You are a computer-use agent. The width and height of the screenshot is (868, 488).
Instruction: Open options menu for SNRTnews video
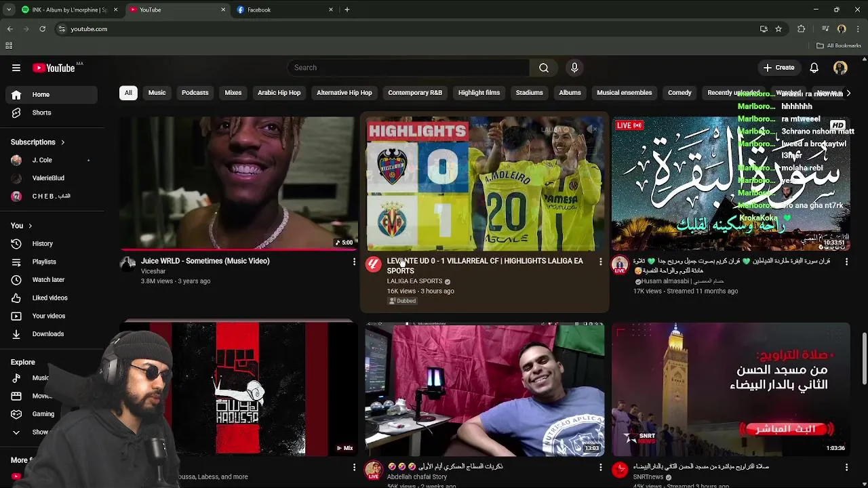(x=846, y=467)
